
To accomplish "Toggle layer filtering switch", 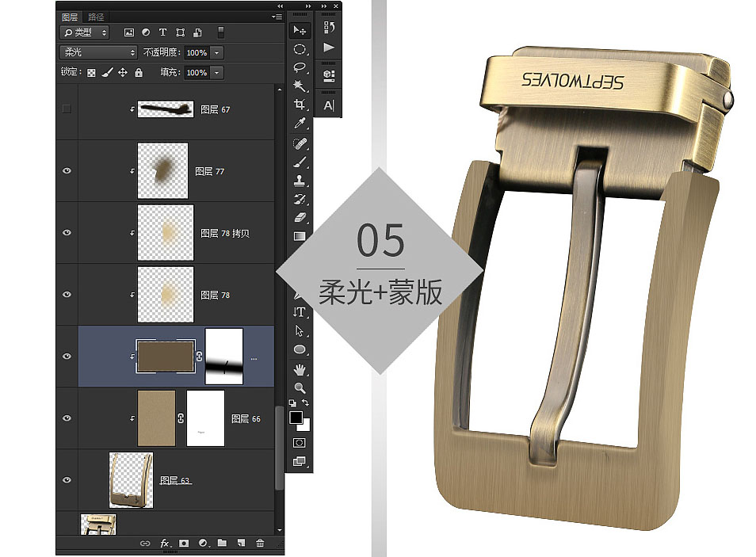I will coord(221,32).
